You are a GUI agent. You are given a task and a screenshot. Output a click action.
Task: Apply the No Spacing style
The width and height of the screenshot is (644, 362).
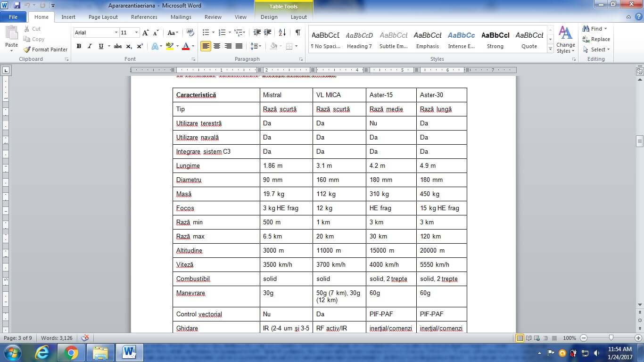(325, 40)
